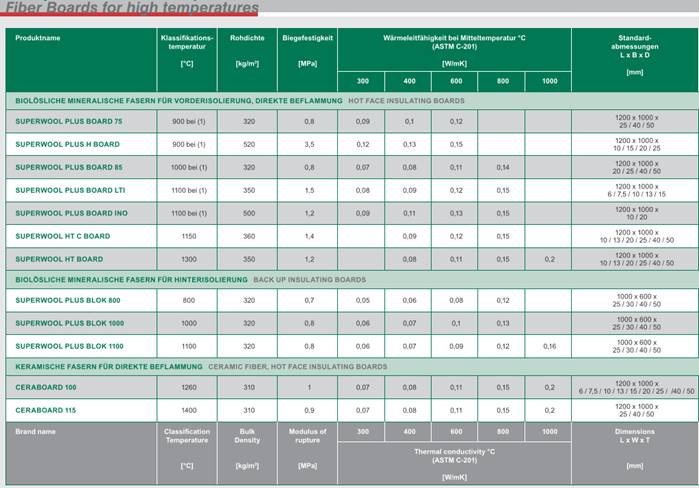Click the '3,5' Biegefestigkeit value for H BOARD

tap(309, 144)
